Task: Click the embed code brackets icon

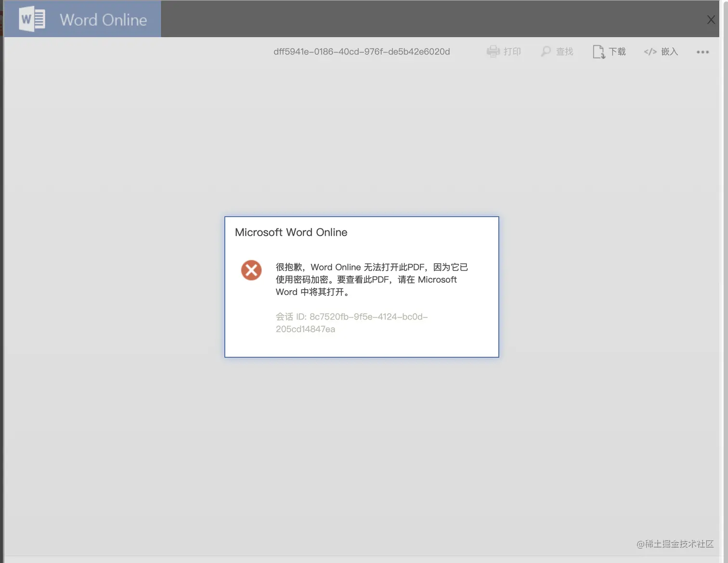Action: pyautogui.click(x=650, y=51)
